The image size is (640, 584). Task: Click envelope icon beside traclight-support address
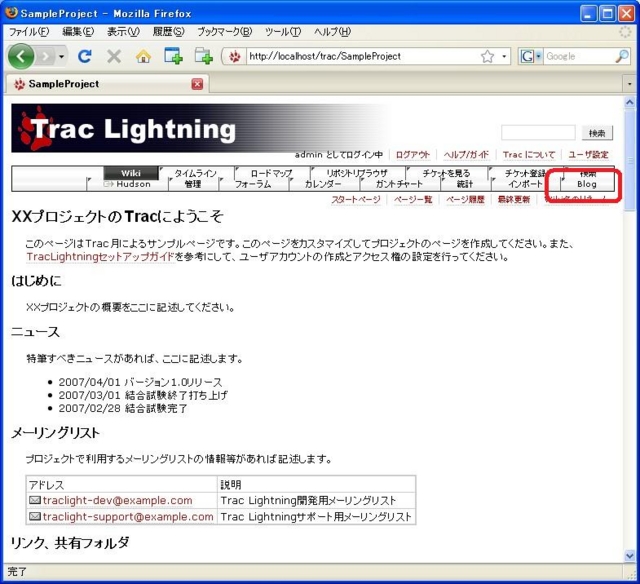(35, 516)
